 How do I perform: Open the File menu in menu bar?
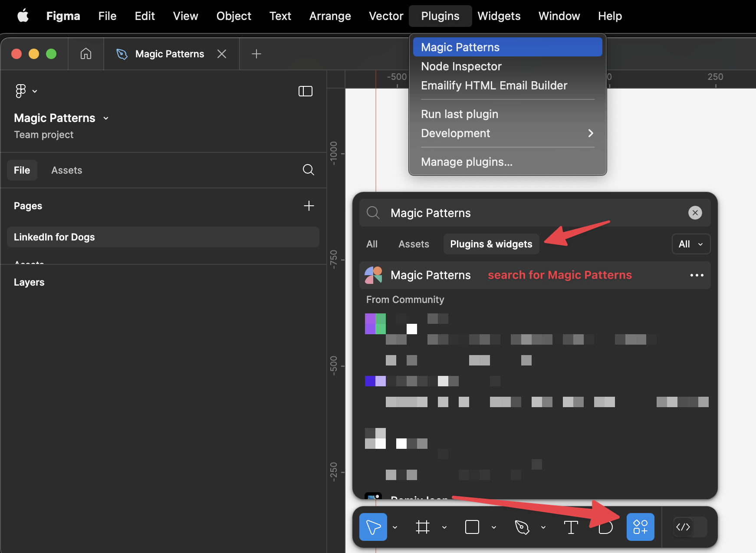pyautogui.click(x=107, y=16)
